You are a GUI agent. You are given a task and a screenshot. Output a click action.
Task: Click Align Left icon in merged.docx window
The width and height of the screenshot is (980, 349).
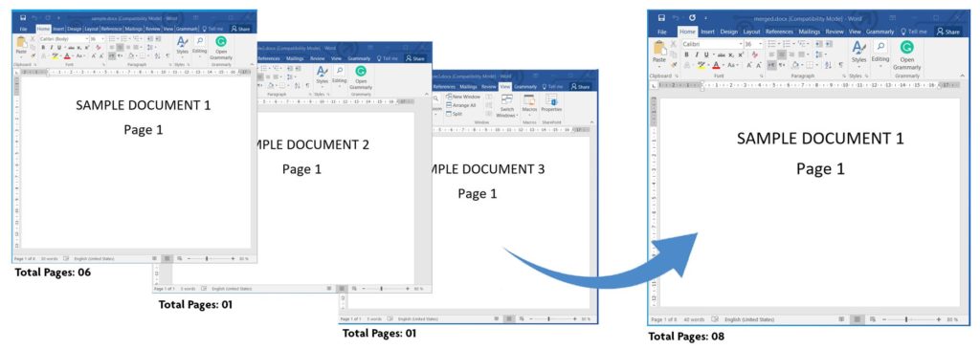771,55
